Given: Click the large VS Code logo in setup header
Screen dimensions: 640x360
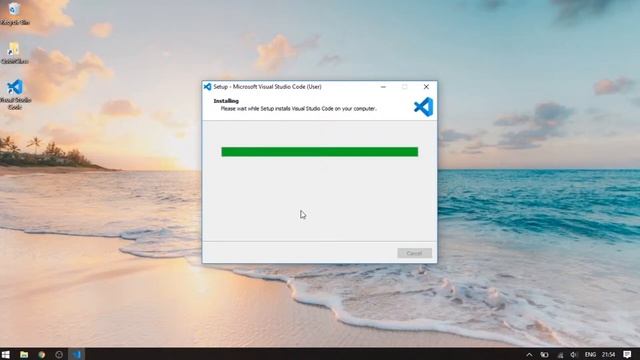Looking at the screenshot, I should (423, 107).
